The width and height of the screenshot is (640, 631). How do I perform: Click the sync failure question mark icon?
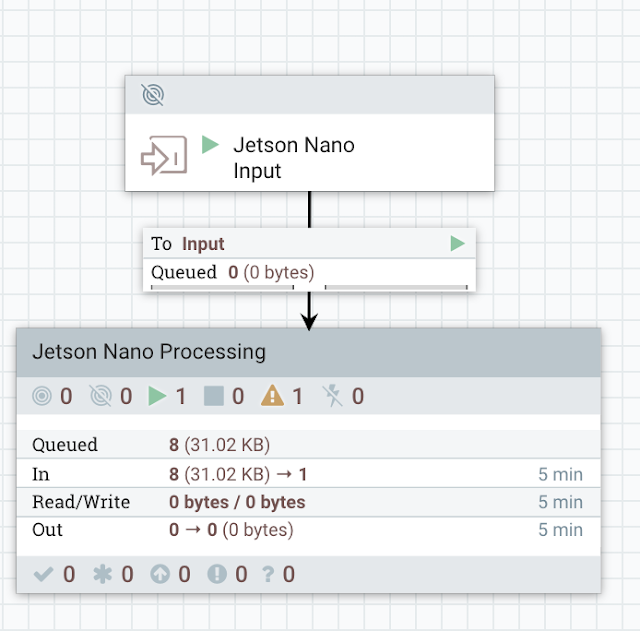[x=268, y=574]
